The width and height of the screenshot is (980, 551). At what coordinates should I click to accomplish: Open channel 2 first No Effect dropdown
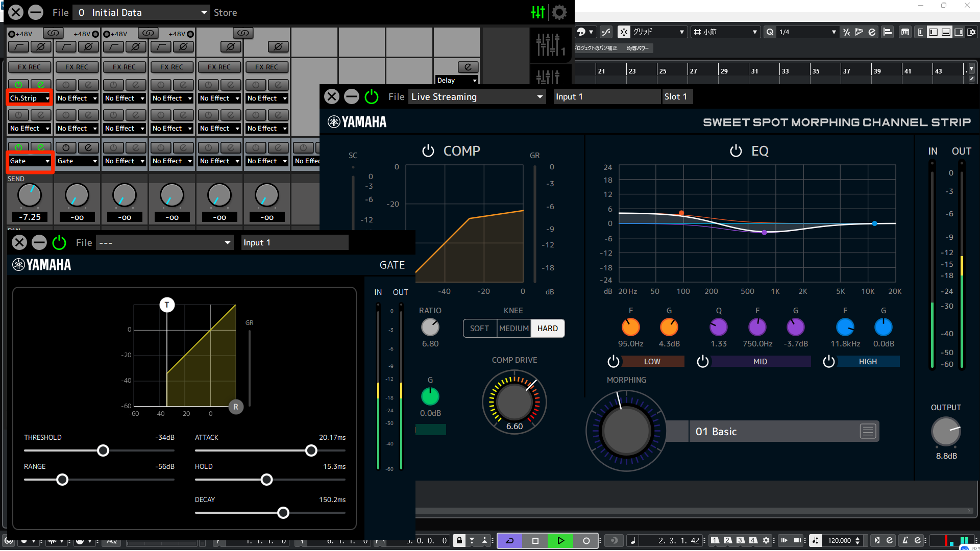point(77,98)
